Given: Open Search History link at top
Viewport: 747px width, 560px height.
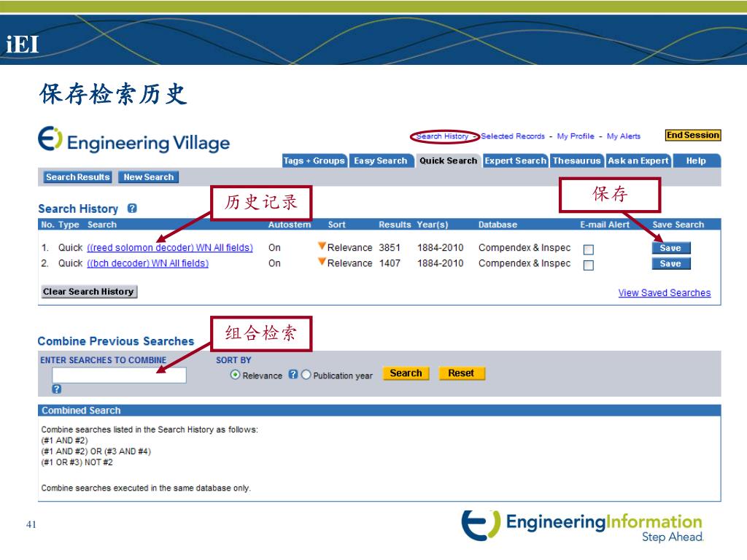Looking at the screenshot, I should [x=443, y=136].
